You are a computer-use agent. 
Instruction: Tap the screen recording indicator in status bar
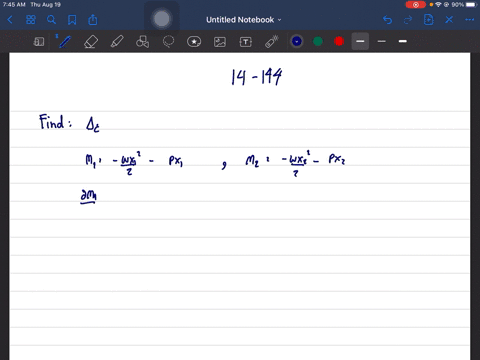click(x=416, y=5)
